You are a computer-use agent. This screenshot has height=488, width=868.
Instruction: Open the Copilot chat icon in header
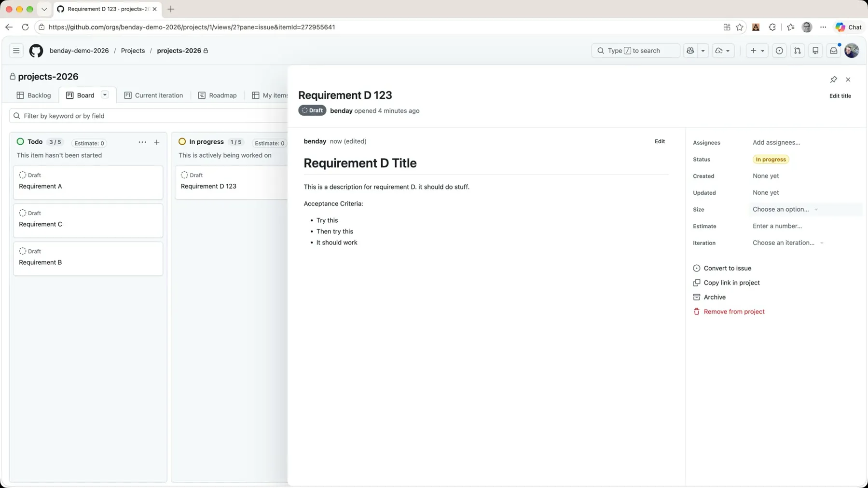[x=690, y=51]
